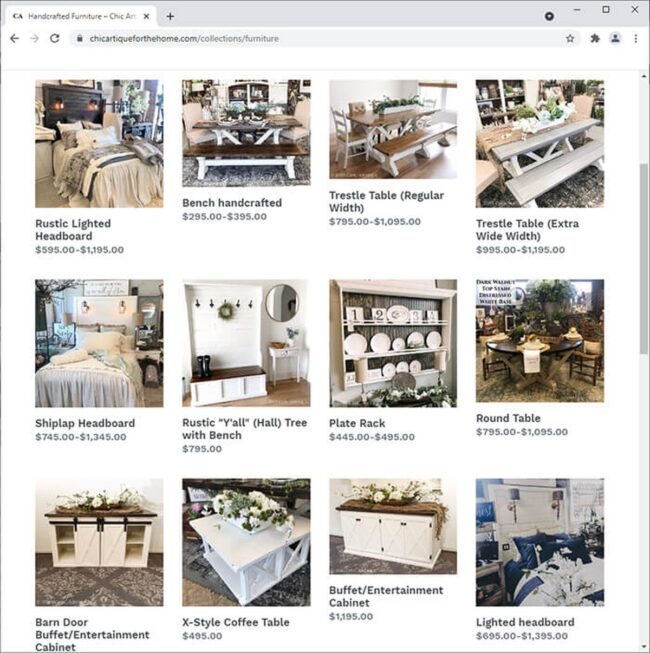Open Trestle Table (Regular Width) link
This screenshot has width=650, height=653.
click(x=386, y=202)
